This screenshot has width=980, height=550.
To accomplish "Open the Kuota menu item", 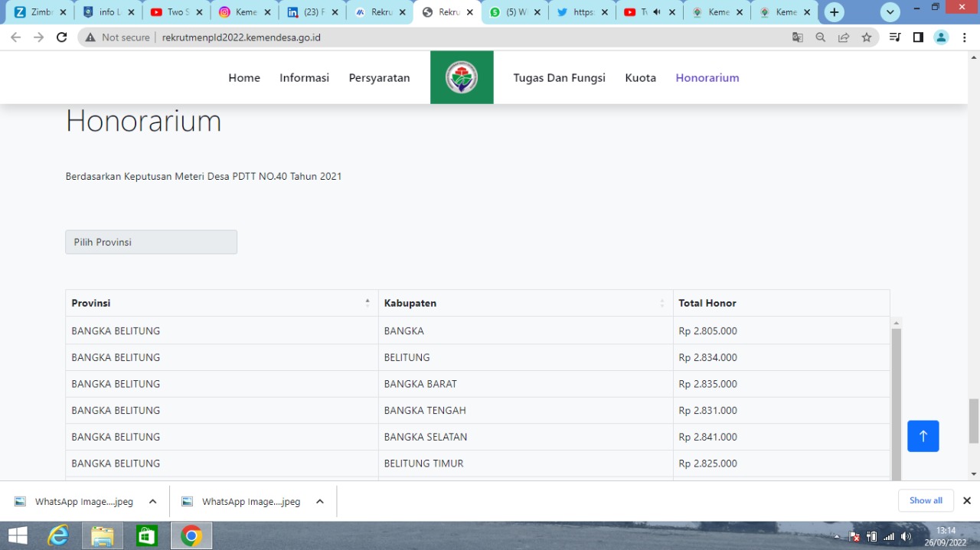I will pos(640,77).
